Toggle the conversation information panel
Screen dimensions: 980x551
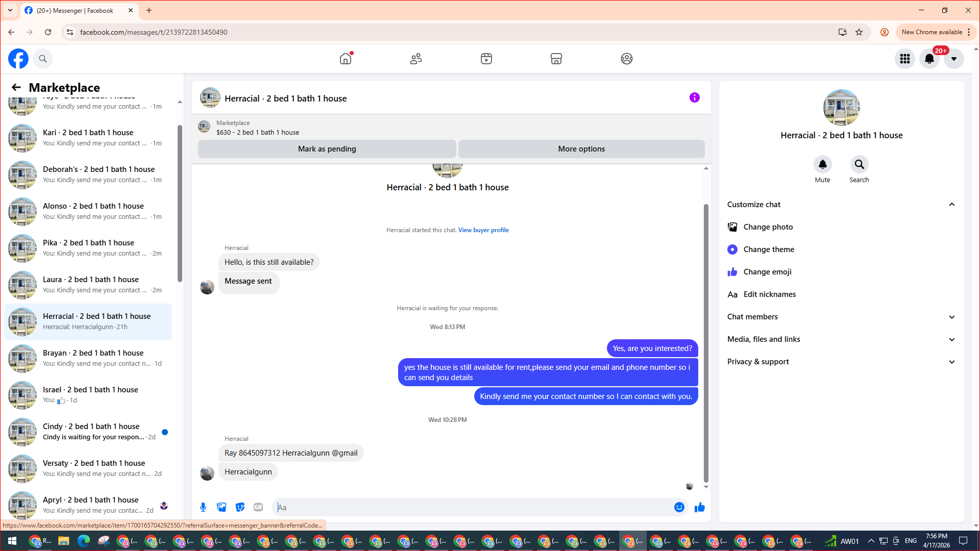point(694,97)
